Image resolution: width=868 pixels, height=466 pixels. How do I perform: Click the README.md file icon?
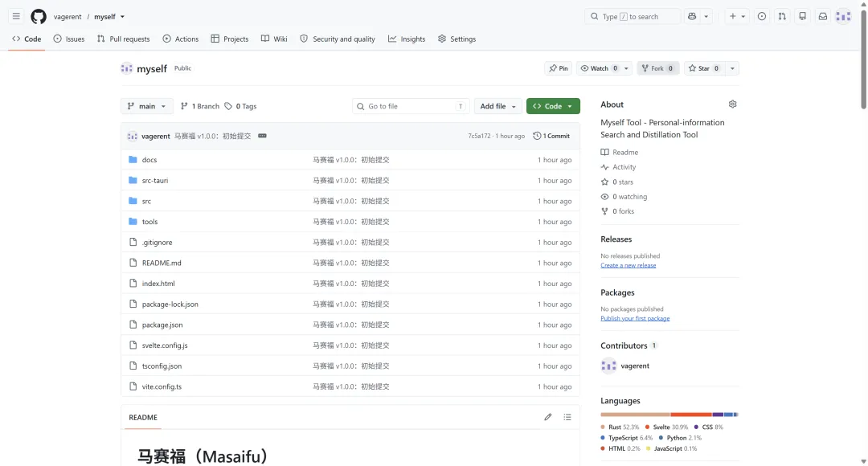click(x=133, y=263)
